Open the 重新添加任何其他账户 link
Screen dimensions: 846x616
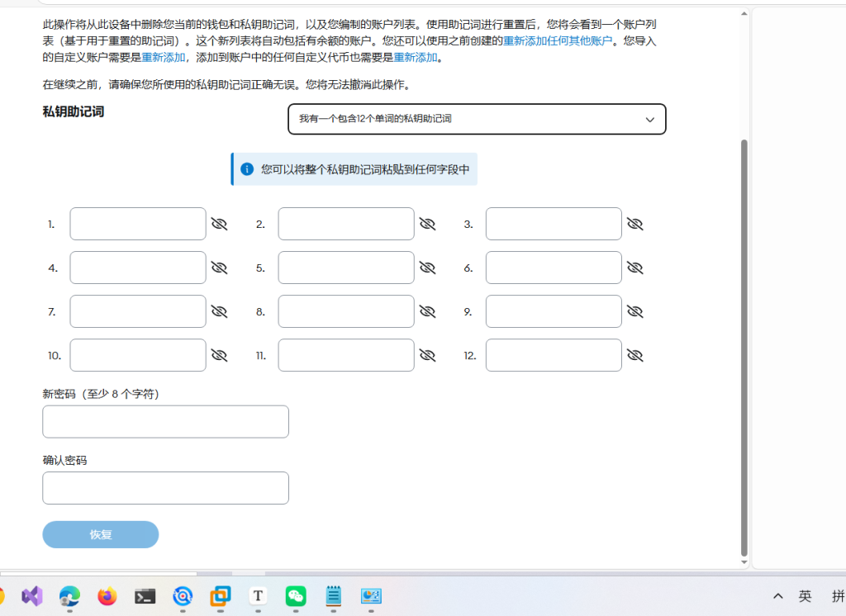click(558, 40)
